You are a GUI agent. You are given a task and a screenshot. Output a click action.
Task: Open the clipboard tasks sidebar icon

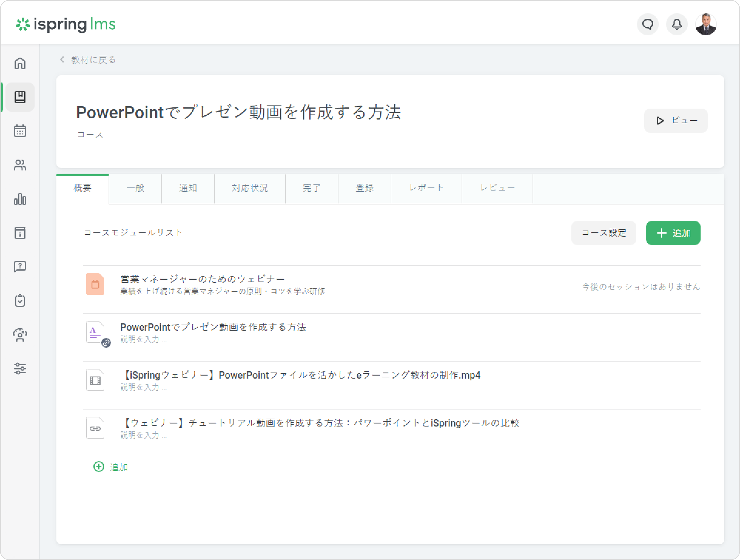click(20, 300)
